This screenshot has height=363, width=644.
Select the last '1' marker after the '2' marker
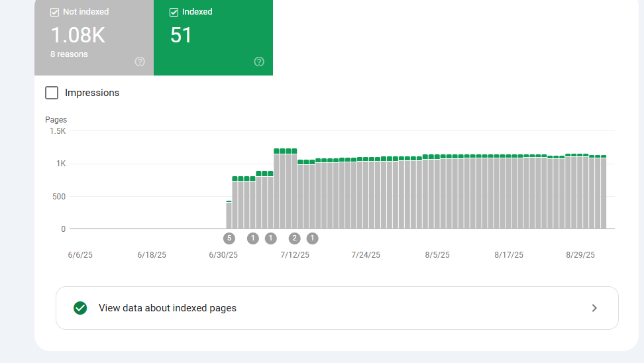coord(312,238)
